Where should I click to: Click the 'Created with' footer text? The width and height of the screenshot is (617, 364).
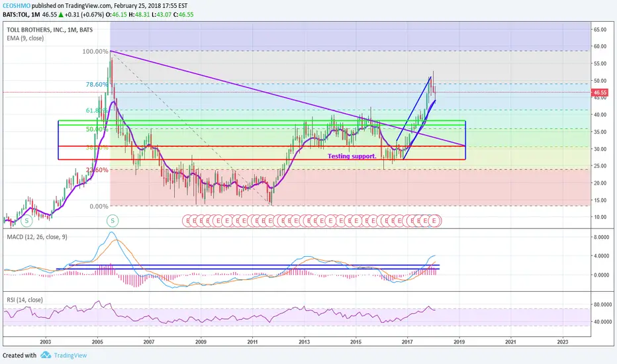click(19, 355)
